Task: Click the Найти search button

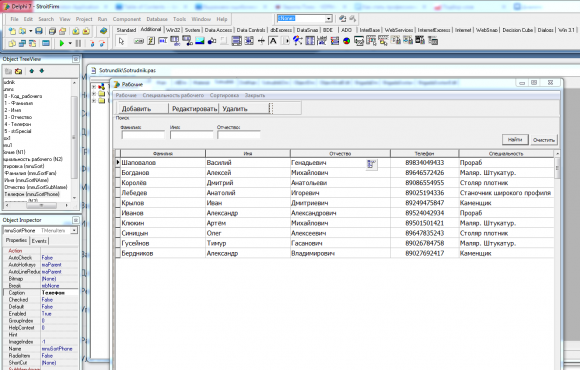Action: 515,139
